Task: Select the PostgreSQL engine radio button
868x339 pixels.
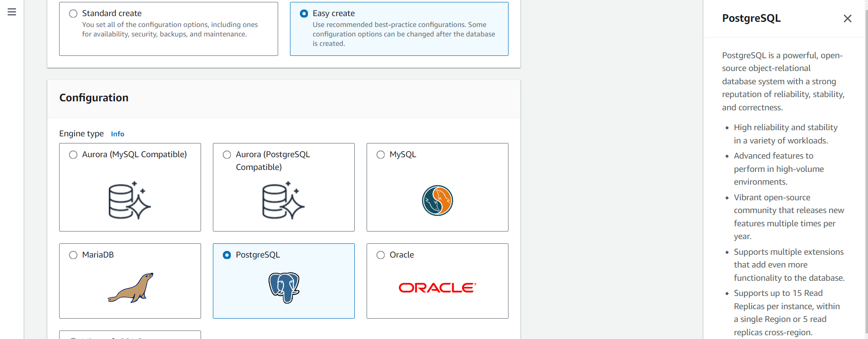Action: [227, 255]
